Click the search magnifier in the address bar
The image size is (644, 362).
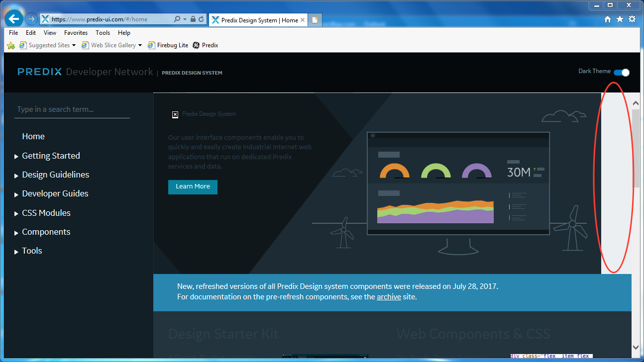(177, 18)
